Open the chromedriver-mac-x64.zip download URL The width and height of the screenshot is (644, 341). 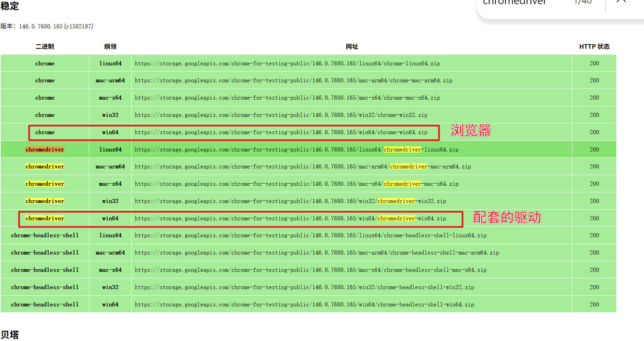click(296, 184)
